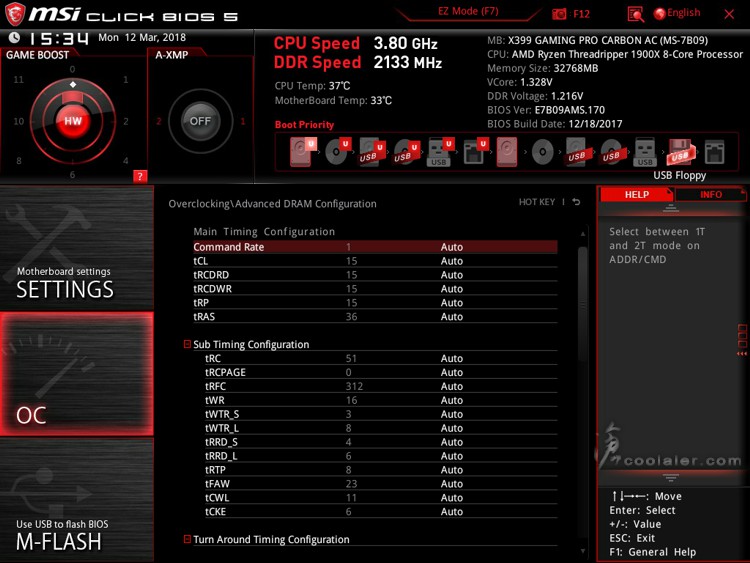Select UEFI USB hard disk boot icon

372,152
